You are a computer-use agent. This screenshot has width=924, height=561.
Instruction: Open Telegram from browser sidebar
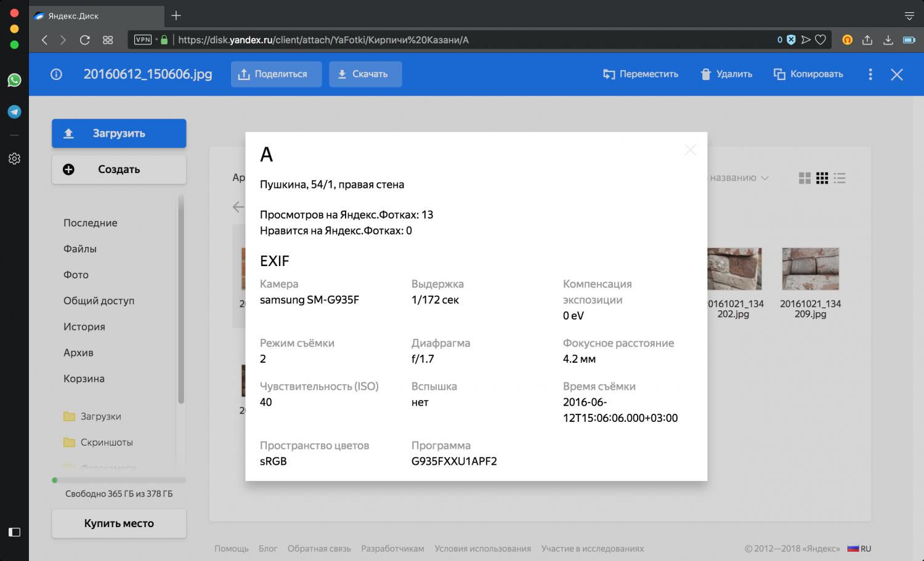(x=14, y=111)
